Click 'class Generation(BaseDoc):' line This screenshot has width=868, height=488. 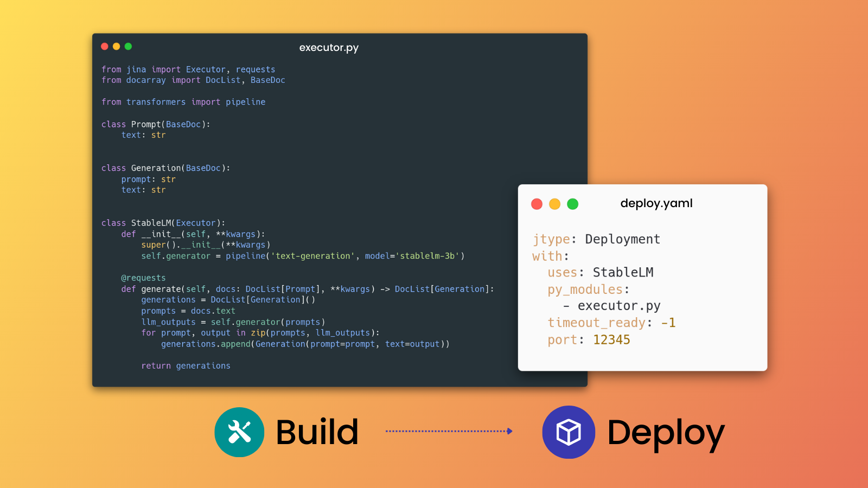(x=165, y=168)
